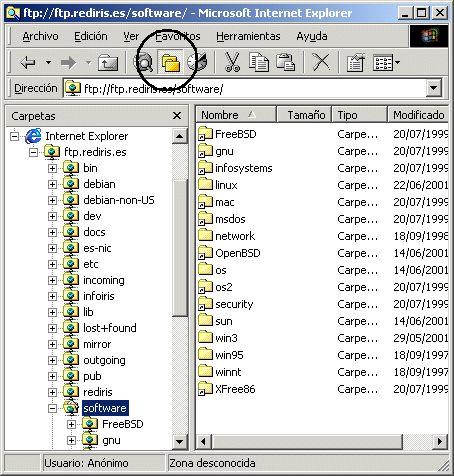Go up one folder level icon
Image resolution: width=454 pixels, height=476 pixels.
(108, 62)
